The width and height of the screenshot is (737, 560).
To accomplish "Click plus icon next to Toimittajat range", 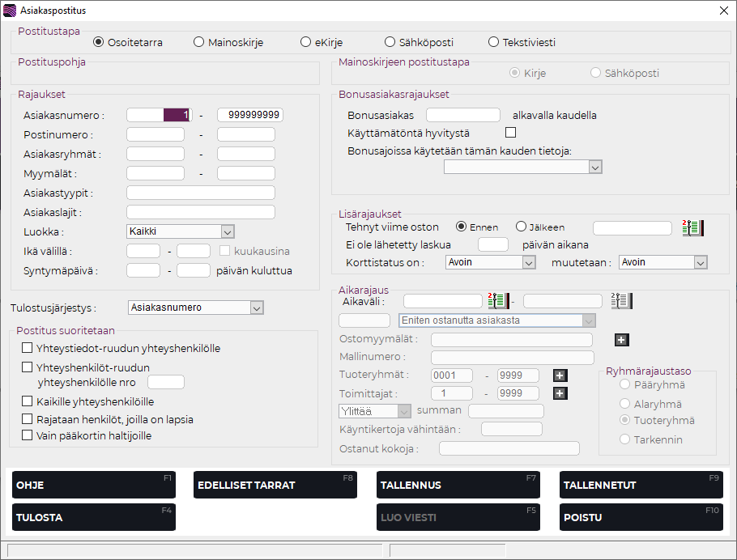I will (x=559, y=393).
